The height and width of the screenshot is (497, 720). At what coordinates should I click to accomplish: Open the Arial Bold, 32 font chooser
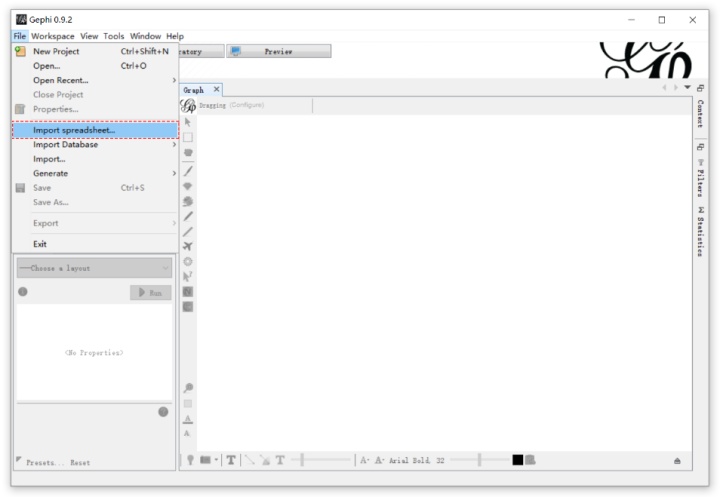[x=416, y=460]
